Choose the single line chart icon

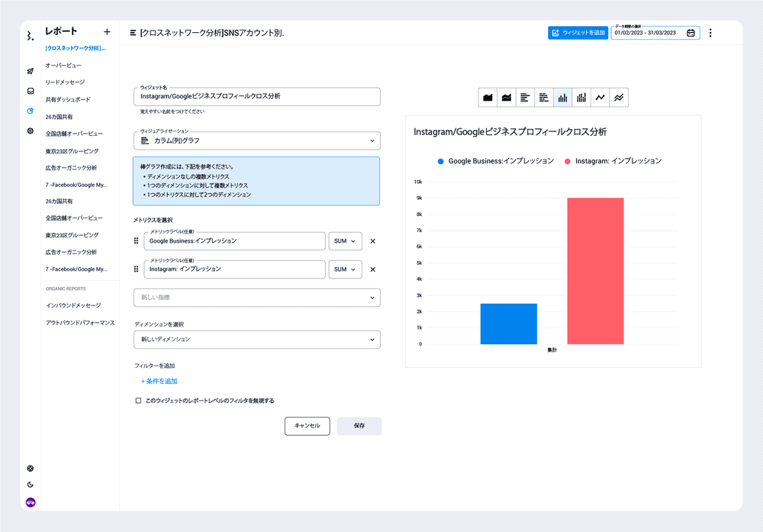click(x=600, y=98)
